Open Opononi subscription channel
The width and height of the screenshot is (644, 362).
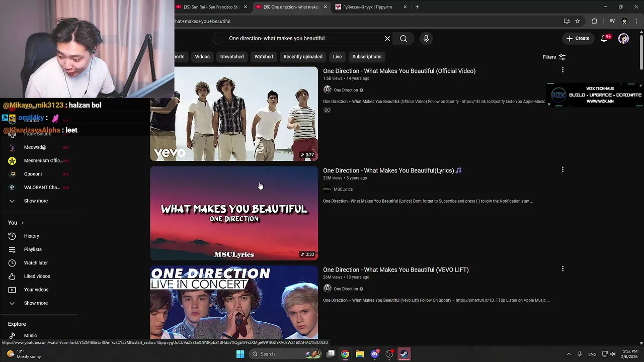coord(33,174)
